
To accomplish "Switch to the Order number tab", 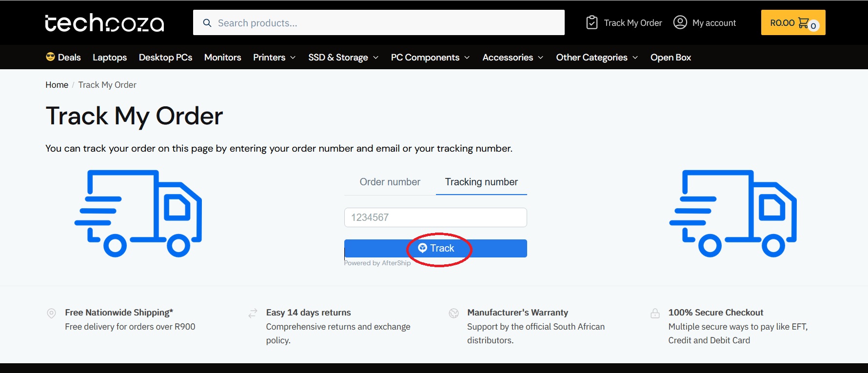I will (x=390, y=182).
